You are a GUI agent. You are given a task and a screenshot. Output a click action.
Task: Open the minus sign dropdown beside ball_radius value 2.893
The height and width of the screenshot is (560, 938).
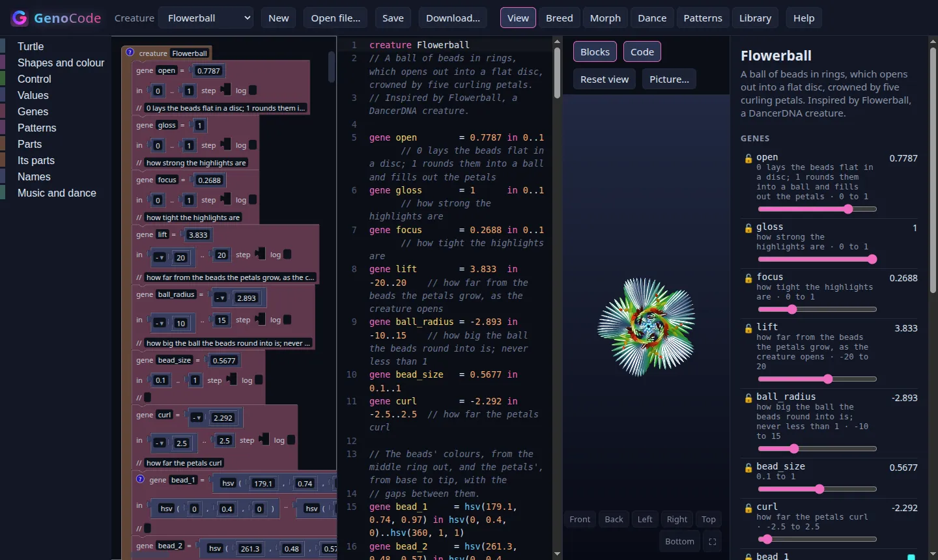click(220, 298)
